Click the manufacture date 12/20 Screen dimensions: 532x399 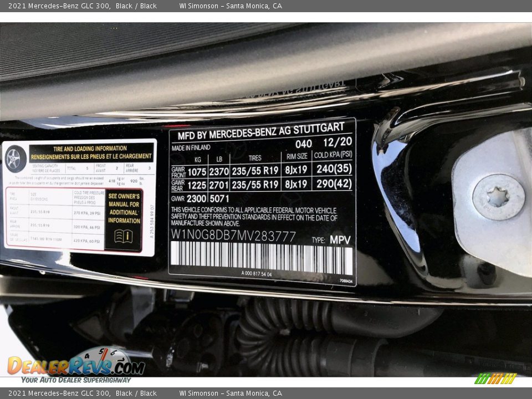[x=337, y=142]
